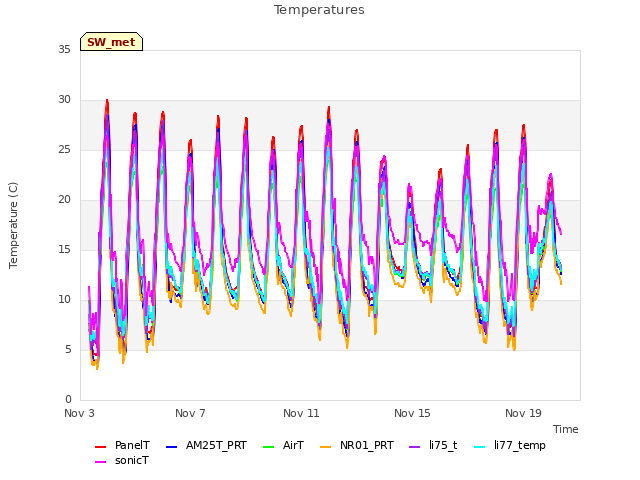
Task: Click the green AirT legend color marker
Action: (x=269, y=447)
